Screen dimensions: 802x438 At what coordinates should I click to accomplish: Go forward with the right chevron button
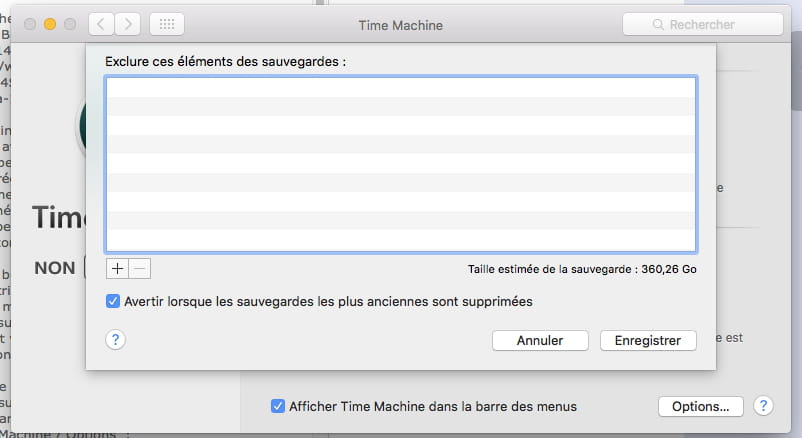(127, 24)
